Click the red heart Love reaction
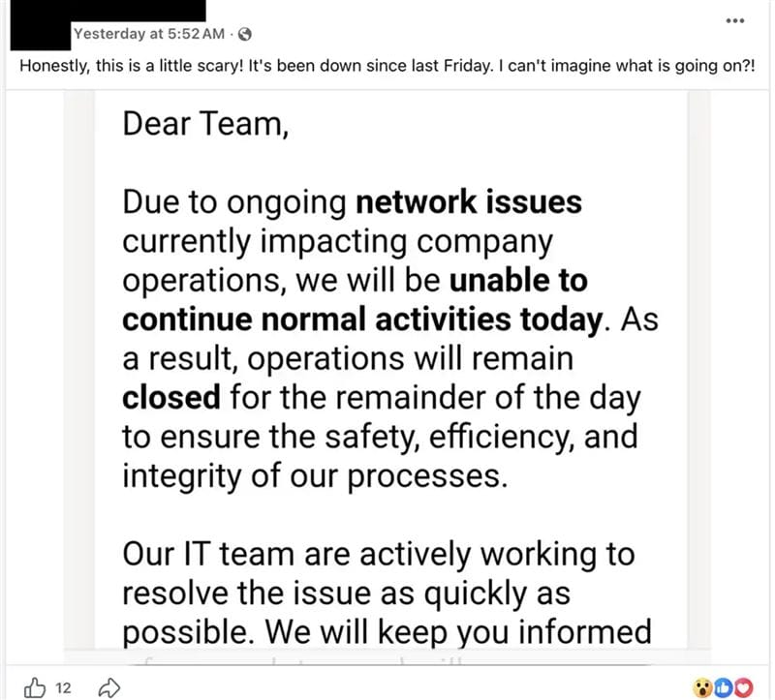 [x=743, y=687]
